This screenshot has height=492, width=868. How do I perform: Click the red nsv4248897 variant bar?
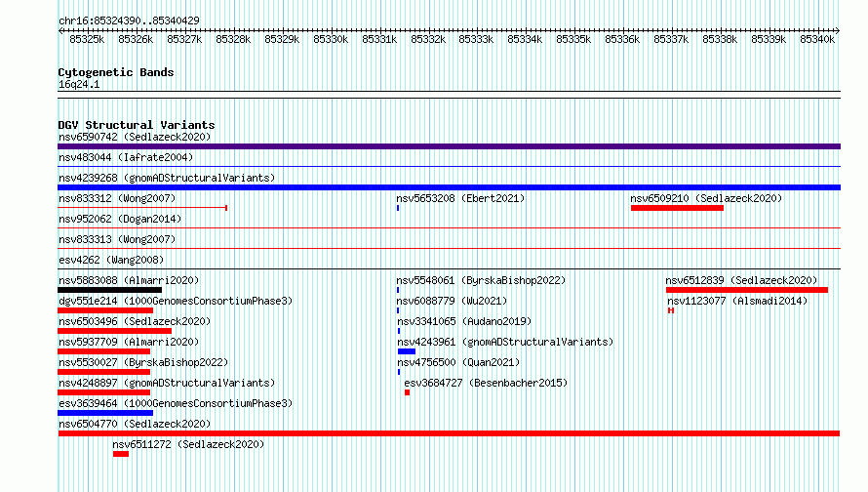[x=104, y=392]
